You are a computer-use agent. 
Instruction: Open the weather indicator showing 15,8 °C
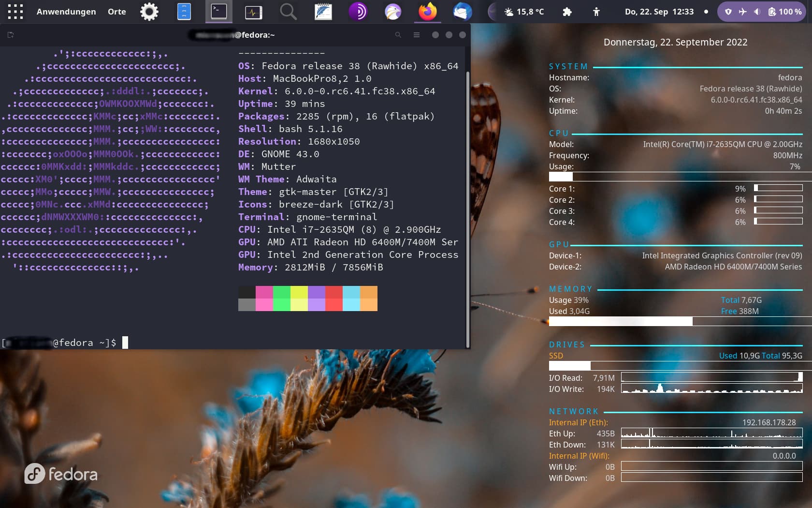(524, 12)
